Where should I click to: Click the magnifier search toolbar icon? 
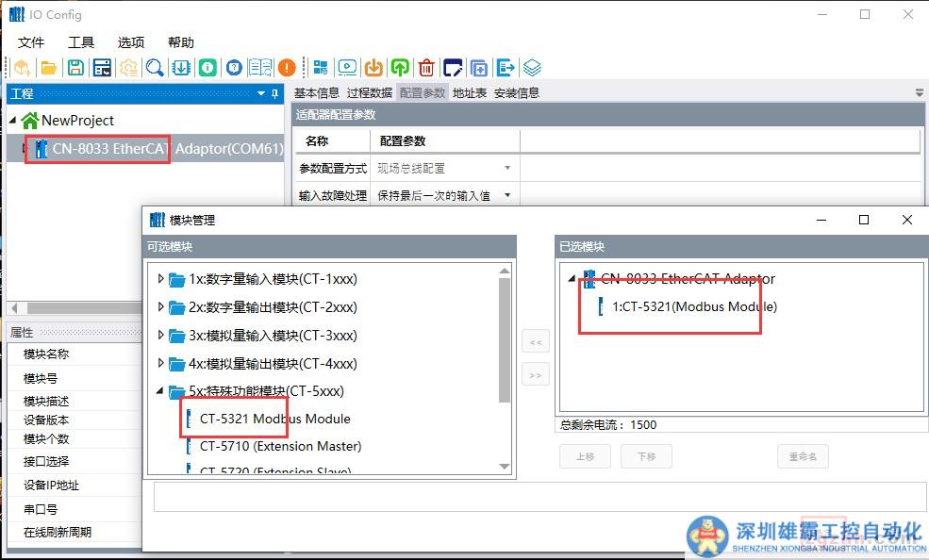(155, 68)
